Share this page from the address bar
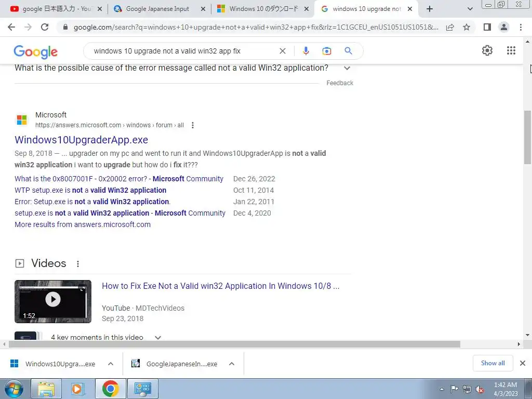This screenshot has width=532, height=399. [450, 27]
